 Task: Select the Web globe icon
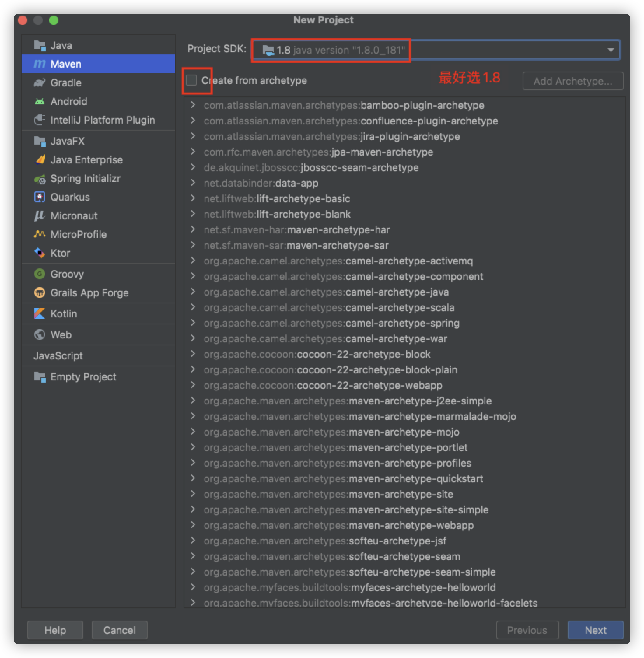[x=40, y=334]
